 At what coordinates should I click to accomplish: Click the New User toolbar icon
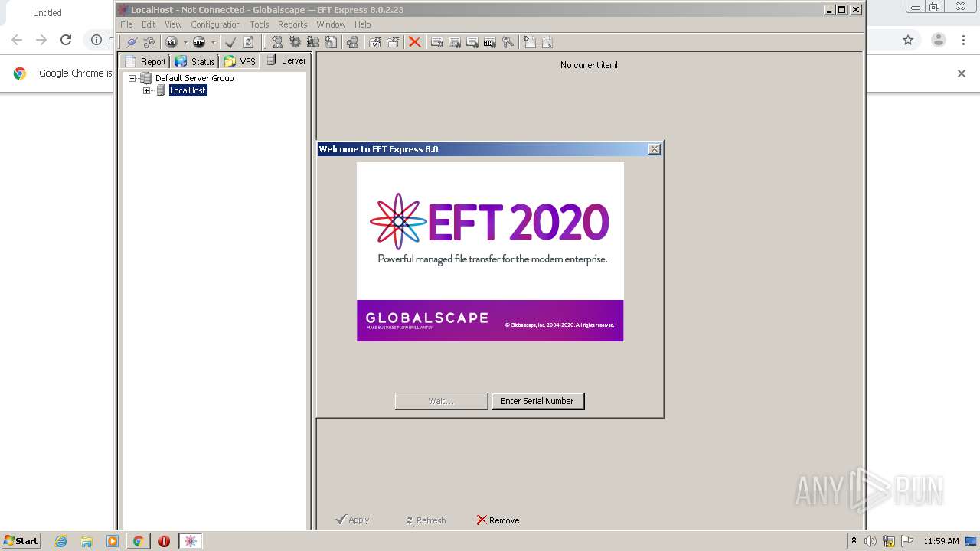(353, 42)
